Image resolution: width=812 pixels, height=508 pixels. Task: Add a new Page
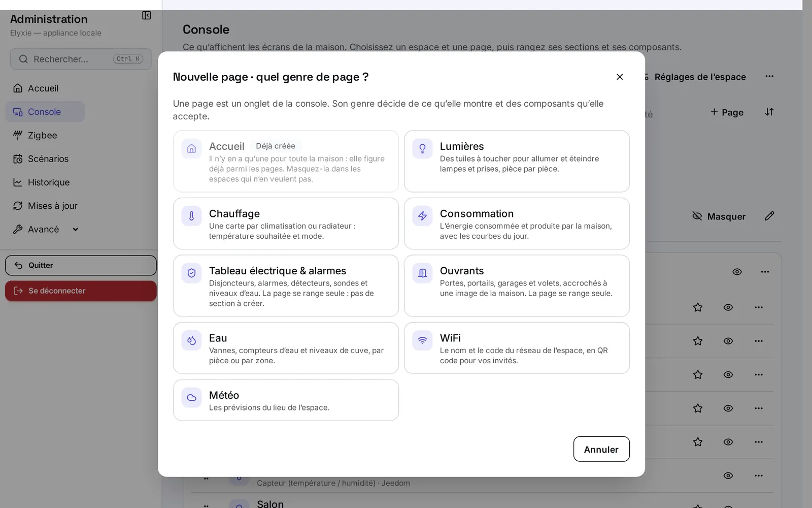coord(727,112)
